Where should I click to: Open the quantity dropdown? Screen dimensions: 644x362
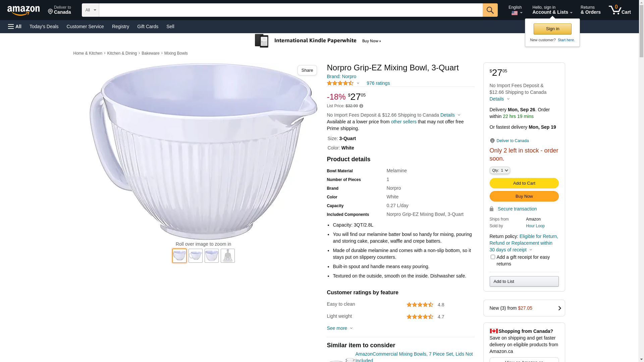point(500,170)
